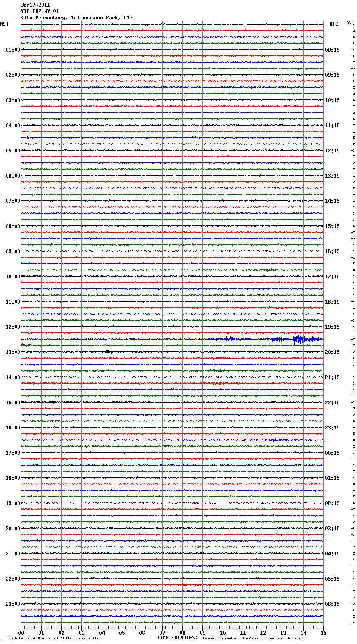Click minute tick label 10 on bottom axis

[223, 633]
